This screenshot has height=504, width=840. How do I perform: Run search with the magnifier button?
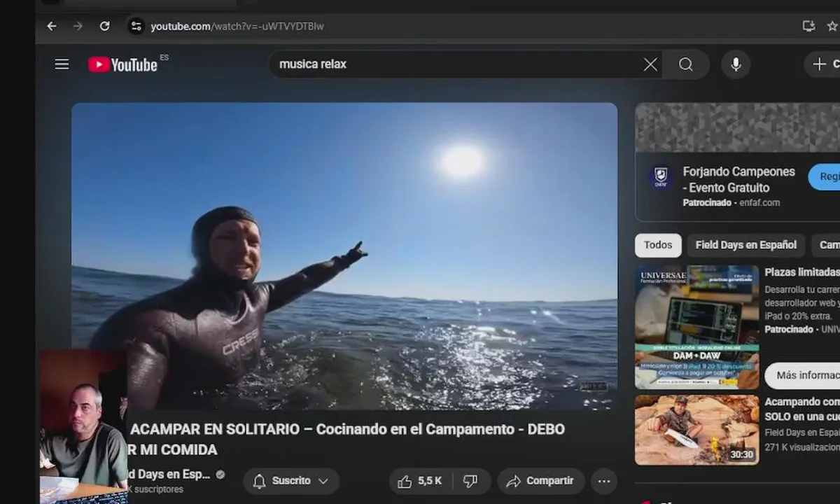click(686, 64)
